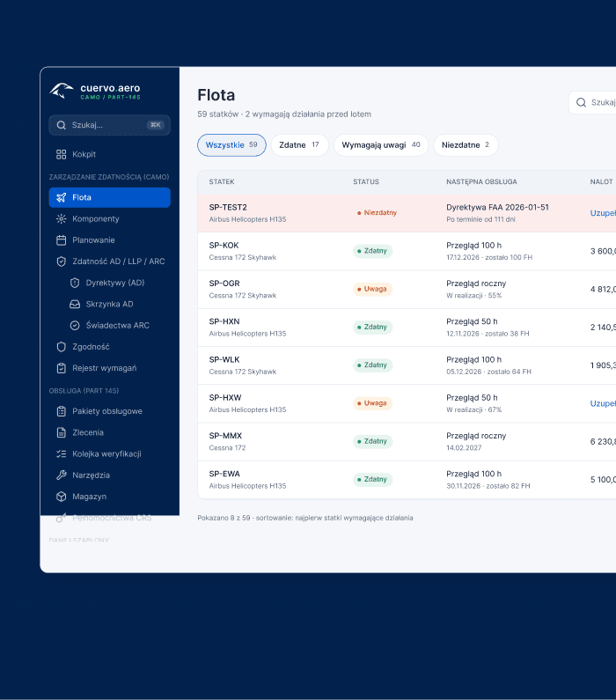Open aircraft SP-HXN
Image resolution: width=616 pixels, height=700 pixels.
[224, 321]
